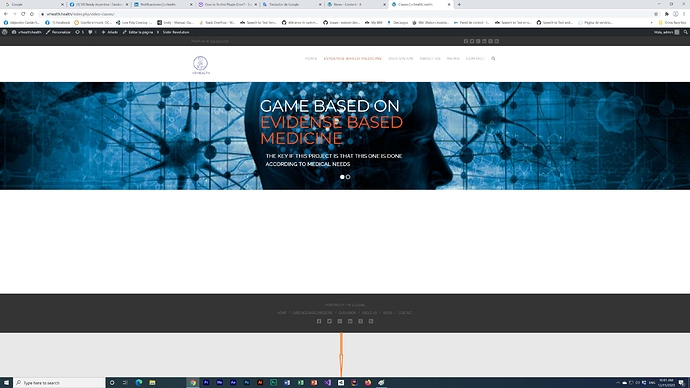Switch to the Facebook tab
The height and width of the screenshot is (388, 690).
click(99, 4)
